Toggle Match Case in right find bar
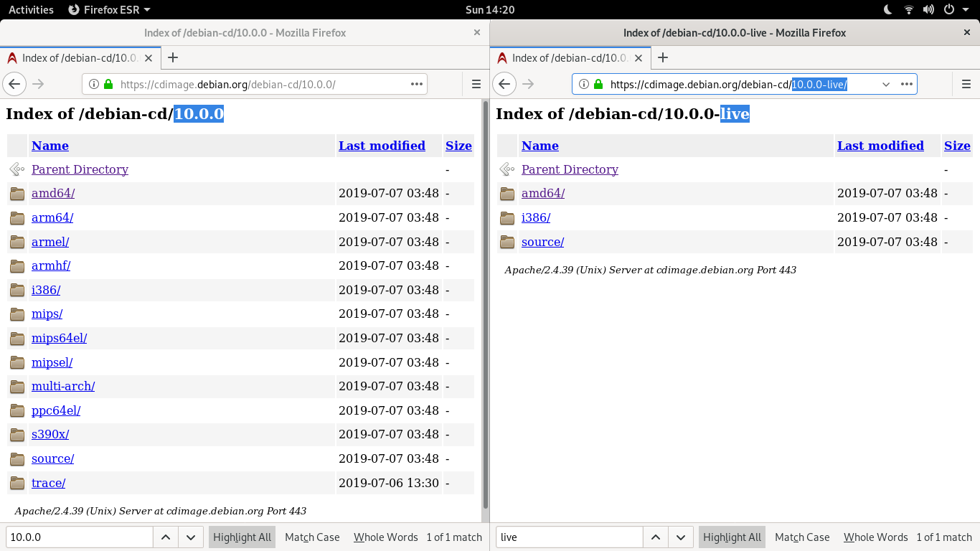The image size is (980, 551). (x=802, y=537)
